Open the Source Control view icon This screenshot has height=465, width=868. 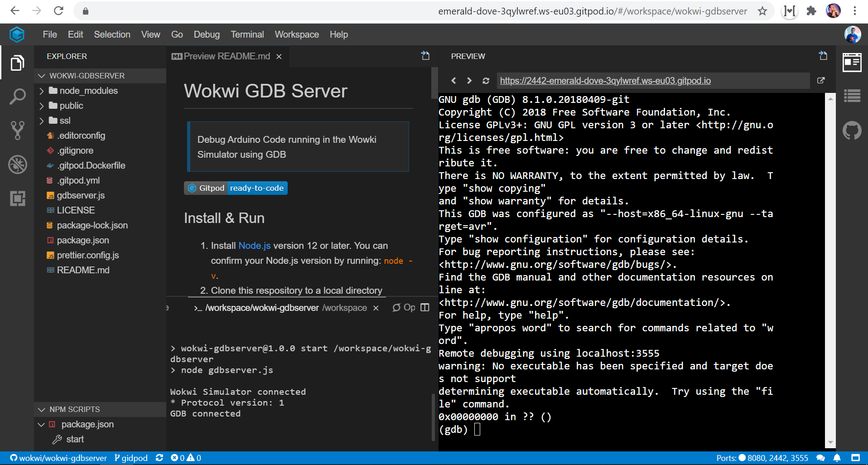[x=17, y=131]
